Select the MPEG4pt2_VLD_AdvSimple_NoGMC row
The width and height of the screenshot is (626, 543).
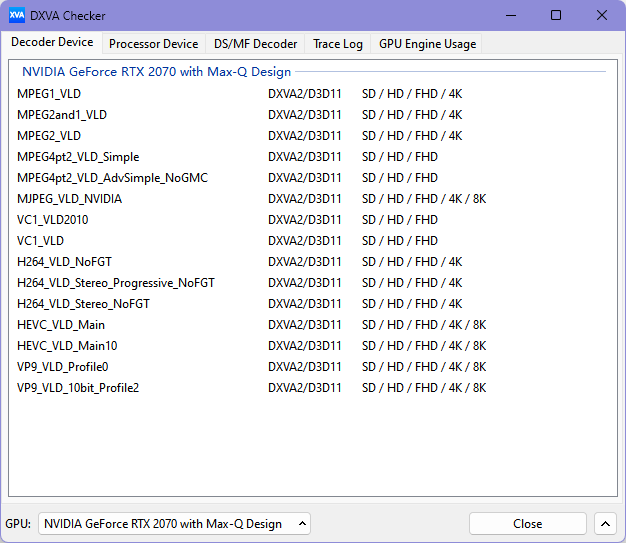[x=112, y=178]
